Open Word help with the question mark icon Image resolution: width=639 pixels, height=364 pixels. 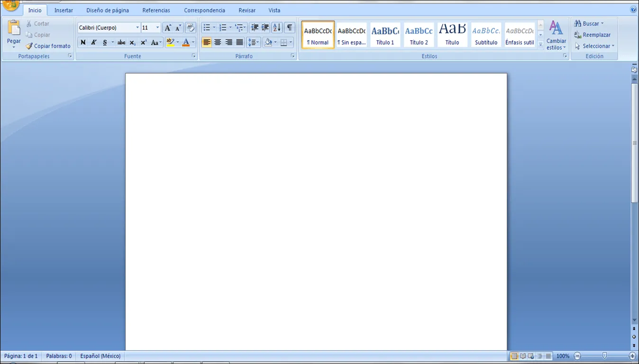633,9
